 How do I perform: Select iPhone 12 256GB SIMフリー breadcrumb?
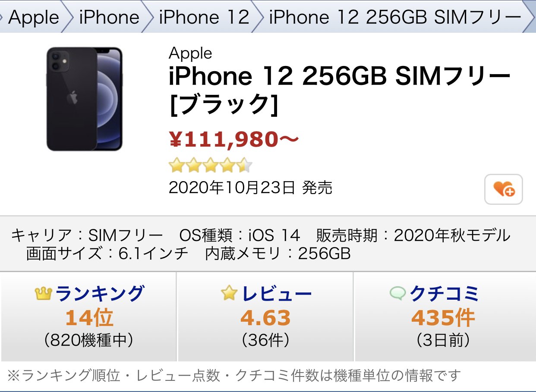[x=394, y=17]
